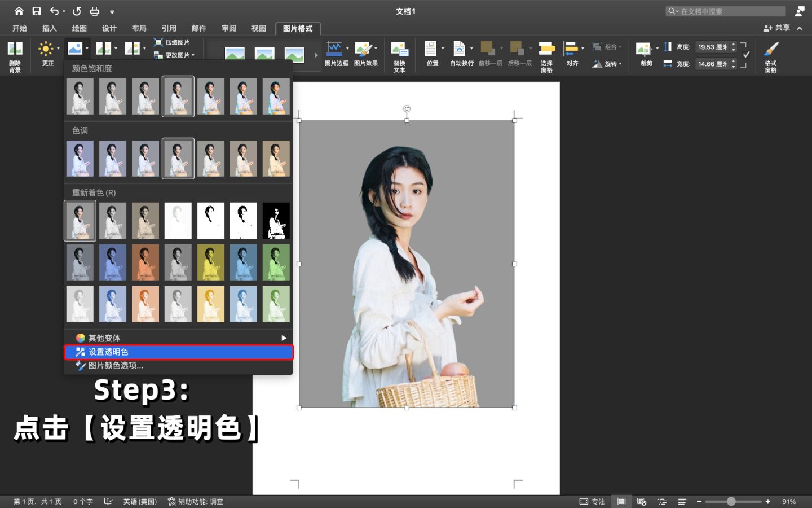Click the zoom in plus button
Image resolution: width=812 pixels, height=508 pixels.
(x=767, y=501)
